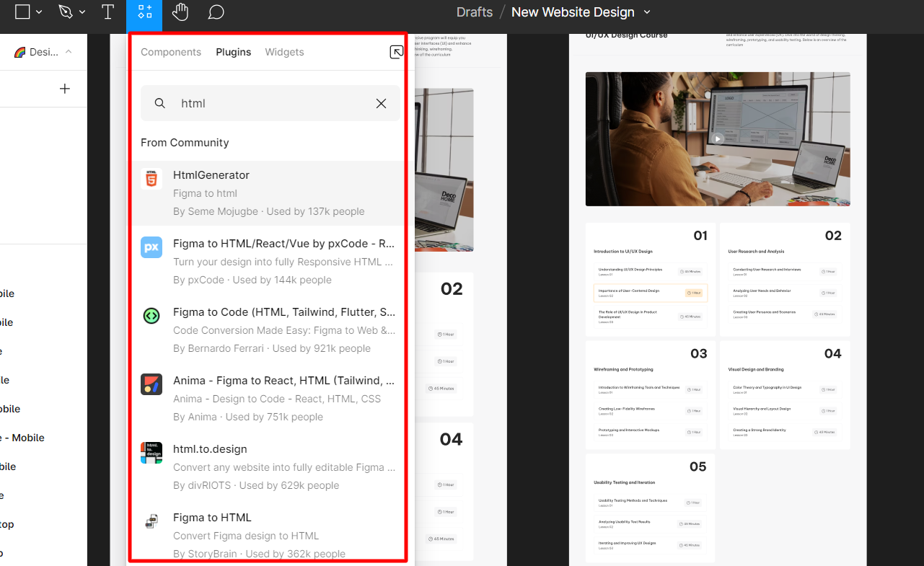Click module number 03 on right canvas
Image resolution: width=924 pixels, height=566 pixels.
point(699,353)
